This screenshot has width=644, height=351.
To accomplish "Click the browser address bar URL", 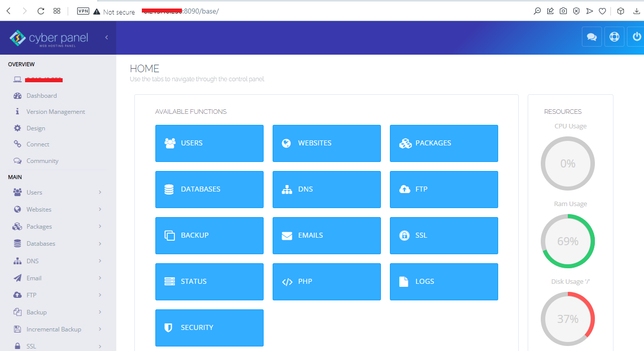I will (180, 11).
